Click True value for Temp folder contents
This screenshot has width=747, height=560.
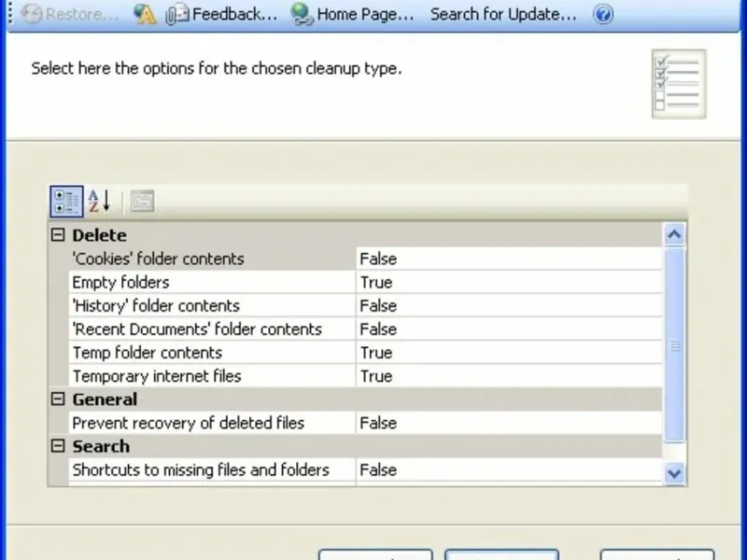[x=509, y=353]
